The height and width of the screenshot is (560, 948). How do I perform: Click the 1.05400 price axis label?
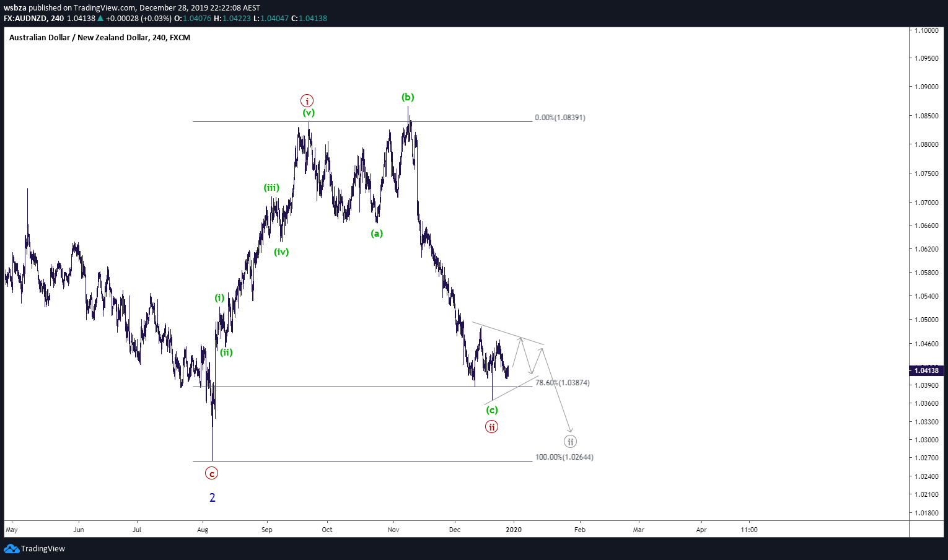click(926, 296)
